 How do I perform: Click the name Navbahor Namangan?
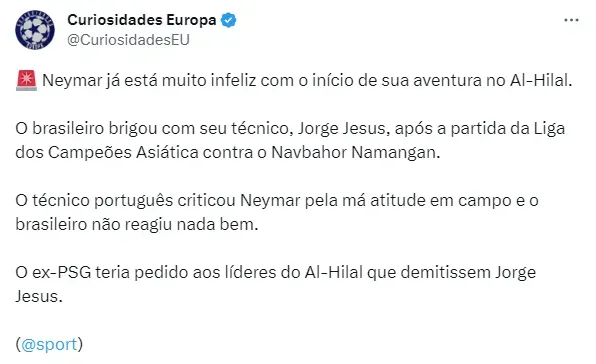tap(355, 152)
